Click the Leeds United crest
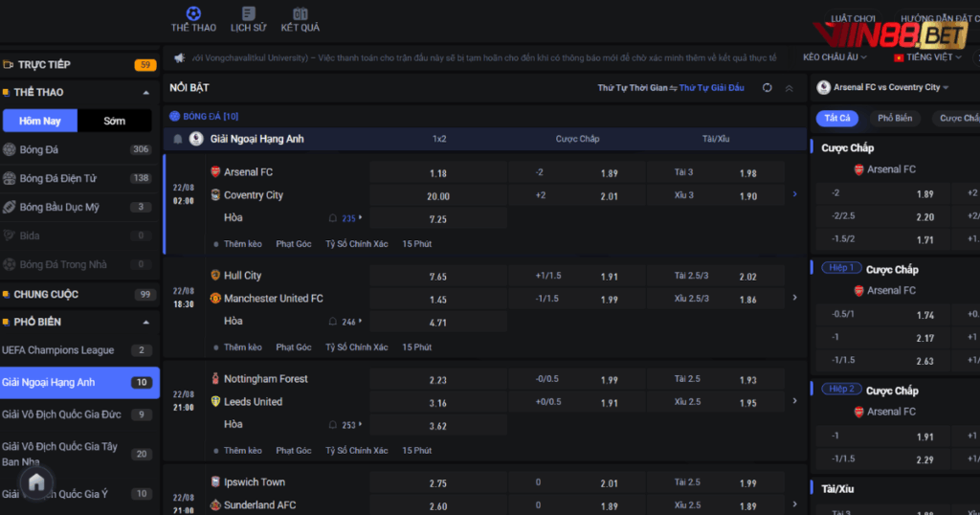This screenshot has height=515, width=980. click(215, 401)
